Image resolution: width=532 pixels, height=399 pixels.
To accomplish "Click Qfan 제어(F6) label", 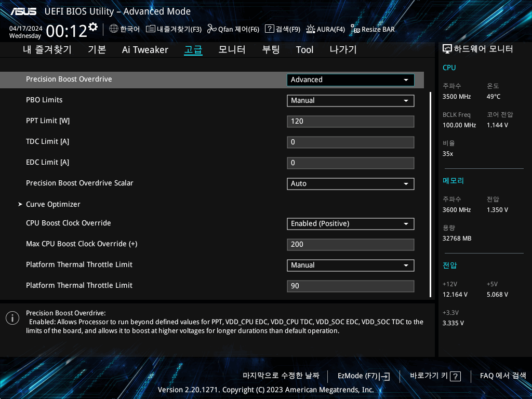I will pyautogui.click(x=238, y=29).
